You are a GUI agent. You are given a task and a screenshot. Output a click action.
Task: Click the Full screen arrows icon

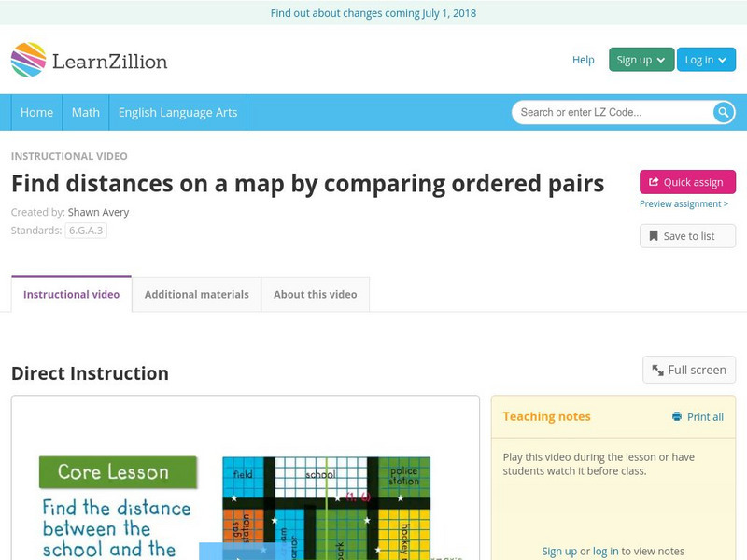[x=656, y=370]
